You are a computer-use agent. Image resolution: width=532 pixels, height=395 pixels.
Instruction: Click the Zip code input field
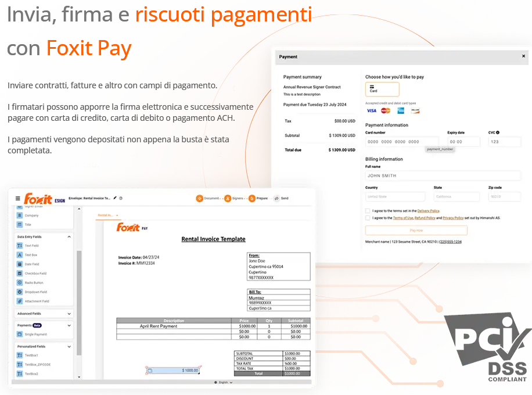[504, 196]
